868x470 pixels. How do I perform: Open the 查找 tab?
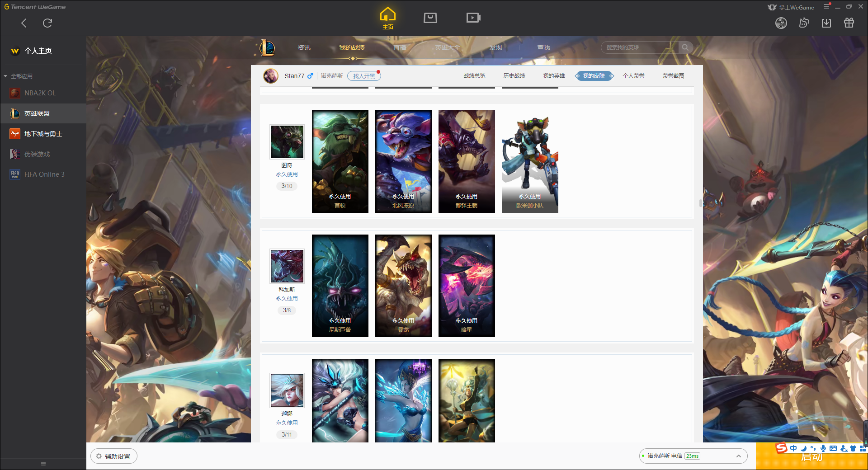543,47
